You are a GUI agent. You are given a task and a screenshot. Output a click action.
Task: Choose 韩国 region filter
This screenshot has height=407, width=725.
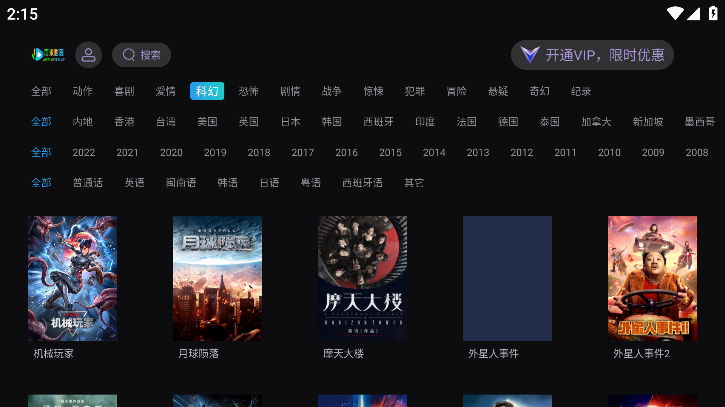pyautogui.click(x=332, y=122)
